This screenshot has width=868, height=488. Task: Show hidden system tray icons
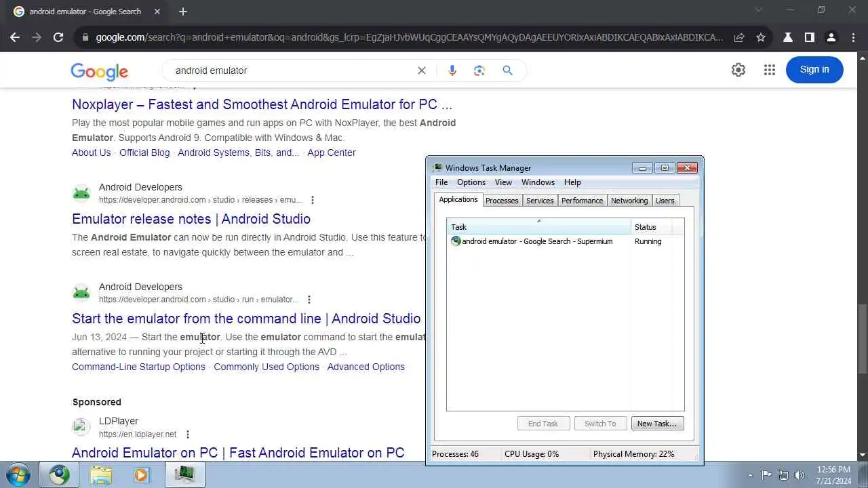click(750, 475)
